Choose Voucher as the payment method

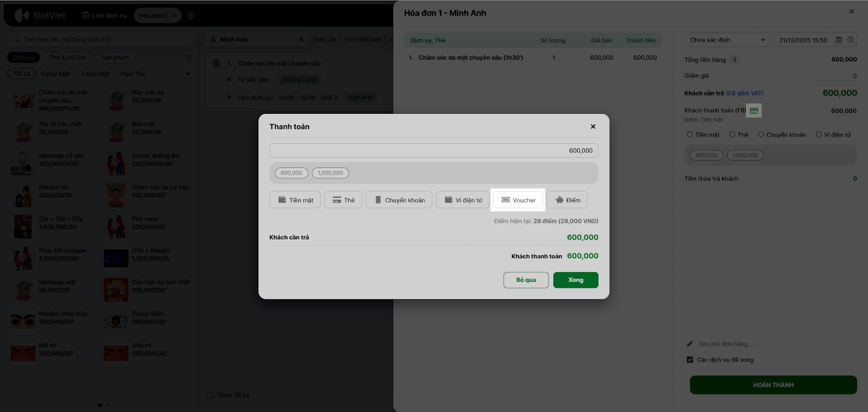point(518,200)
